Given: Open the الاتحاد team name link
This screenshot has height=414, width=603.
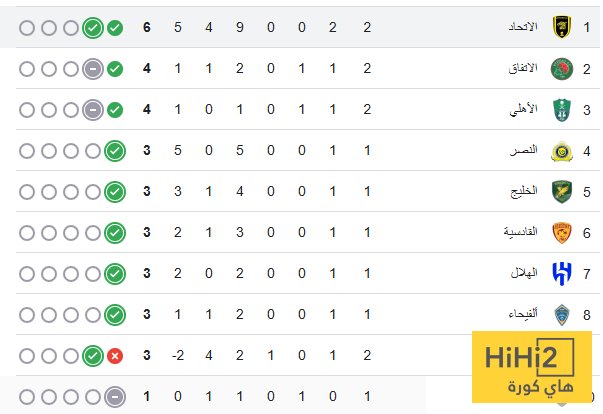Looking at the screenshot, I should 523,27.
